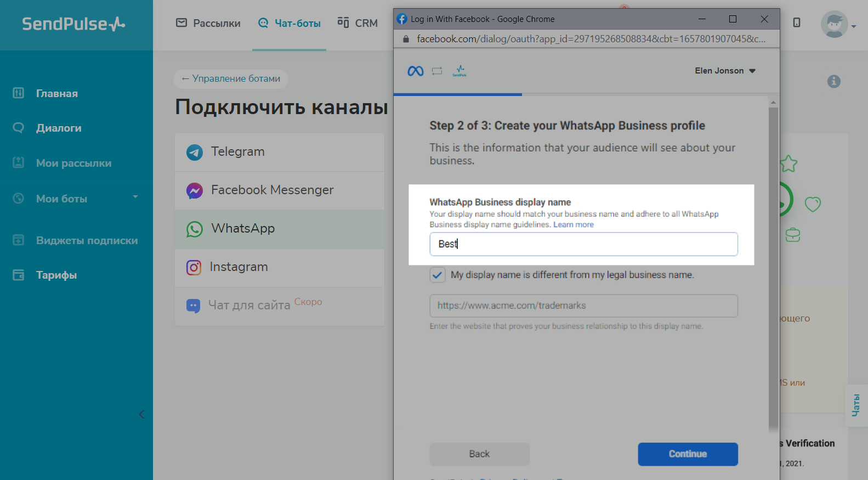
Task: Open the Чаты side tab
Action: pyautogui.click(x=856, y=405)
